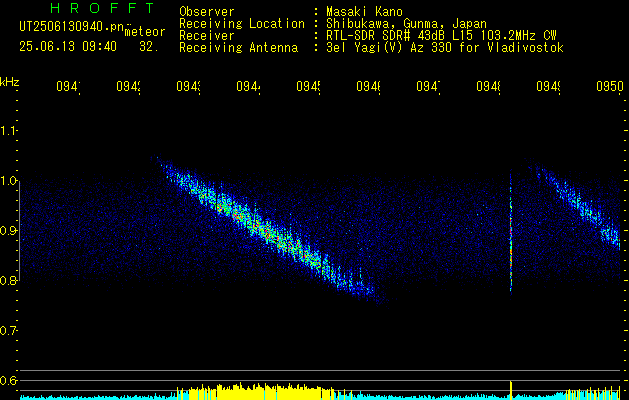Select the filename UT2506130940.pn text
The height and width of the screenshot is (400, 629).
72,26
